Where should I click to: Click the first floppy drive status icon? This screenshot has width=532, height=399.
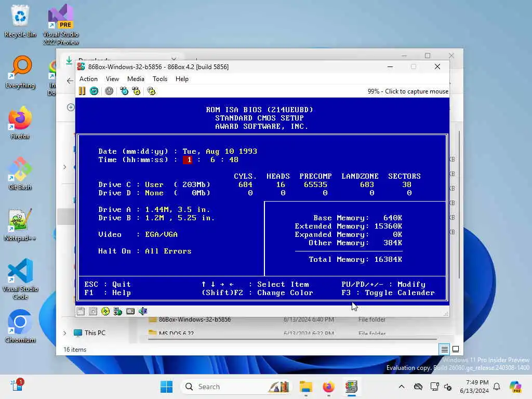[81, 311]
